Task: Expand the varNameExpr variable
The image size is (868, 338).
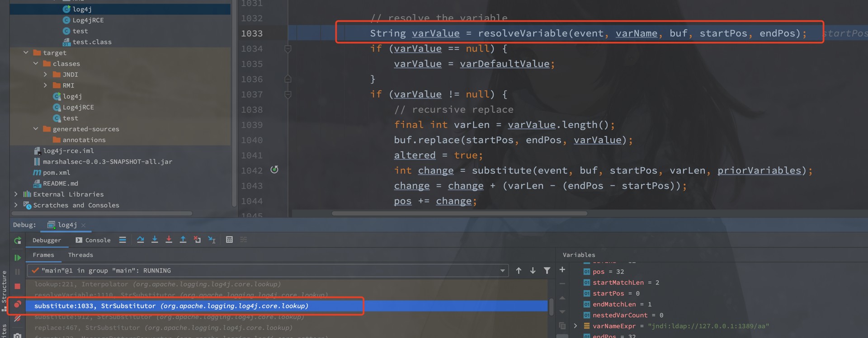Action: click(576, 326)
